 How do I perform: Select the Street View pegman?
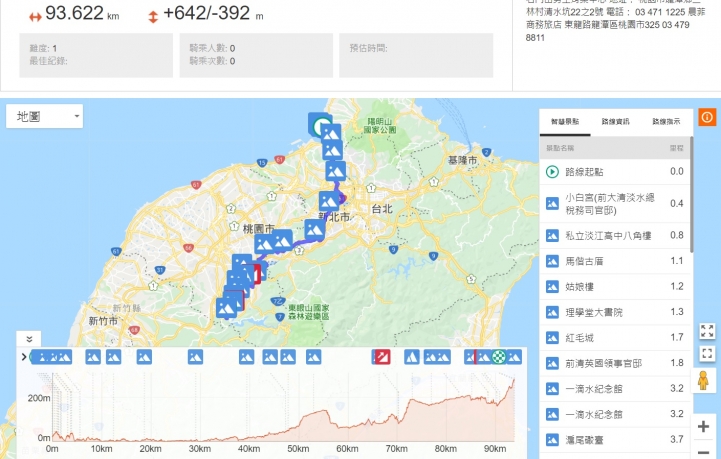tap(703, 380)
